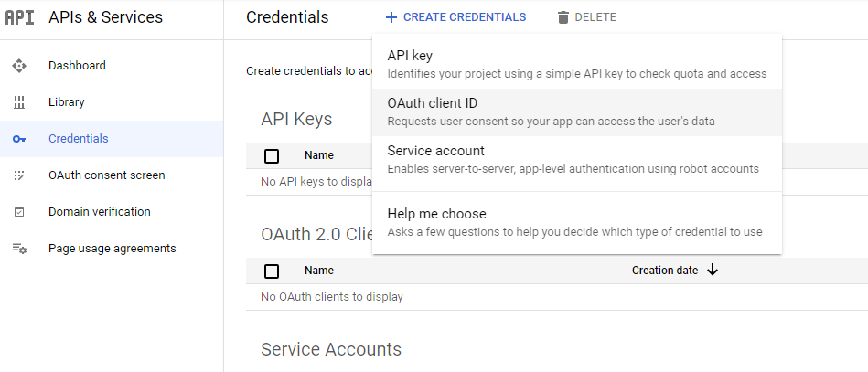The width and height of the screenshot is (868, 372).
Task: Click the Domain verification checkbox icon
Action: click(19, 212)
